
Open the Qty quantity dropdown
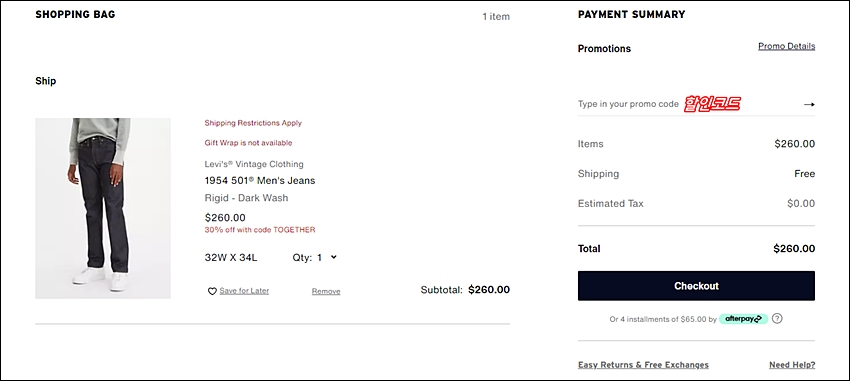tap(315, 257)
